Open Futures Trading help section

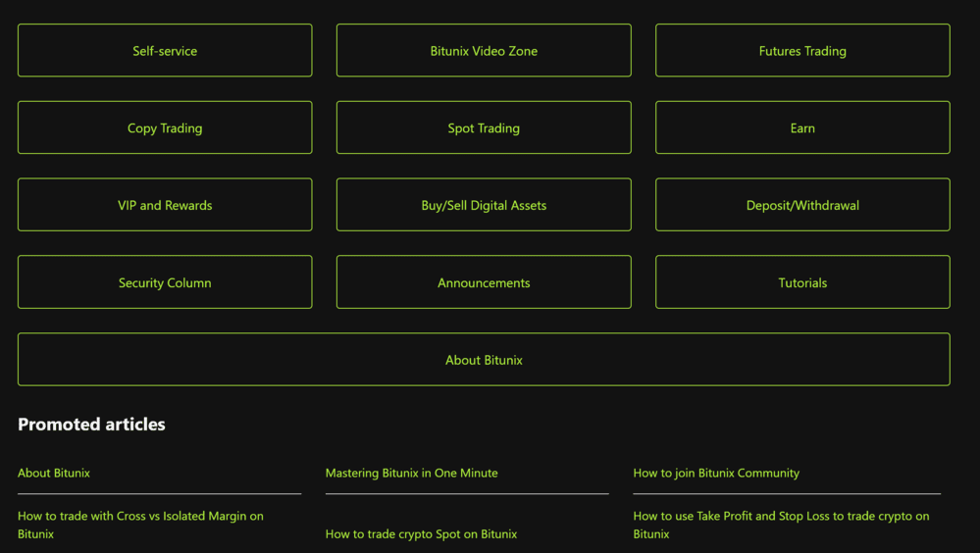tap(802, 51)
